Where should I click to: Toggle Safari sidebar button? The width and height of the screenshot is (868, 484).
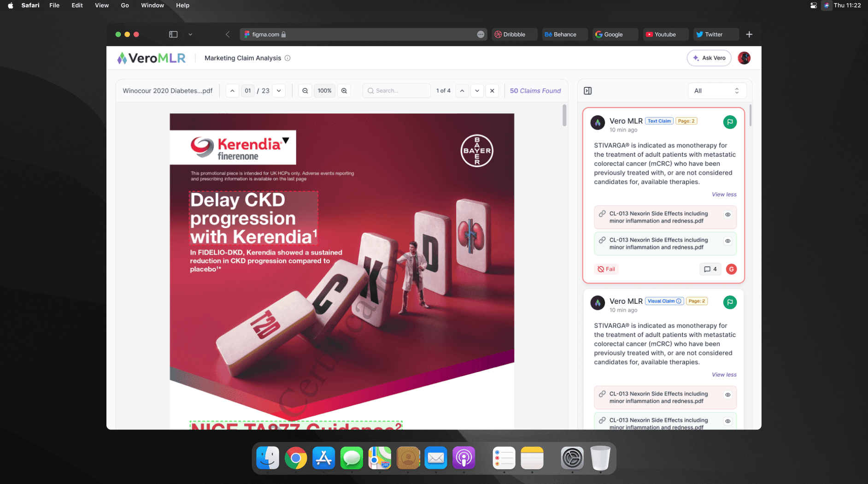[x=173, y=35]
